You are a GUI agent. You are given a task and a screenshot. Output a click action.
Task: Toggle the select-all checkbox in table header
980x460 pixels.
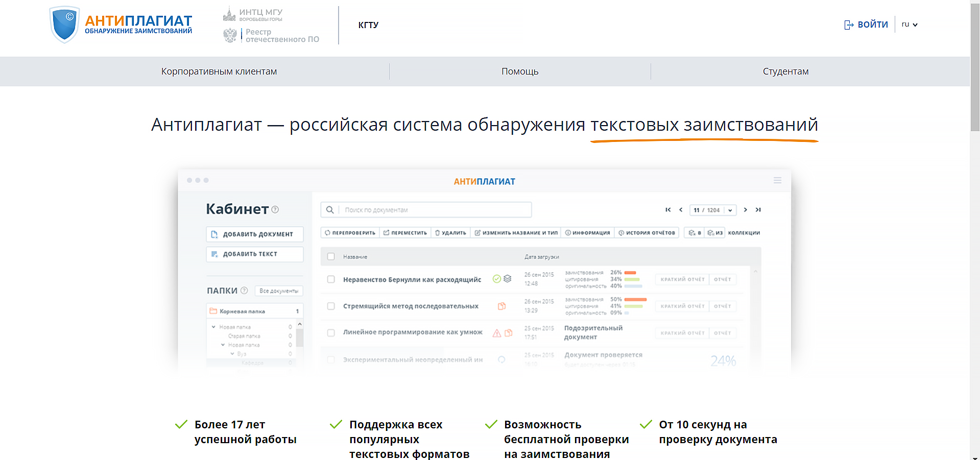(331, 256)
